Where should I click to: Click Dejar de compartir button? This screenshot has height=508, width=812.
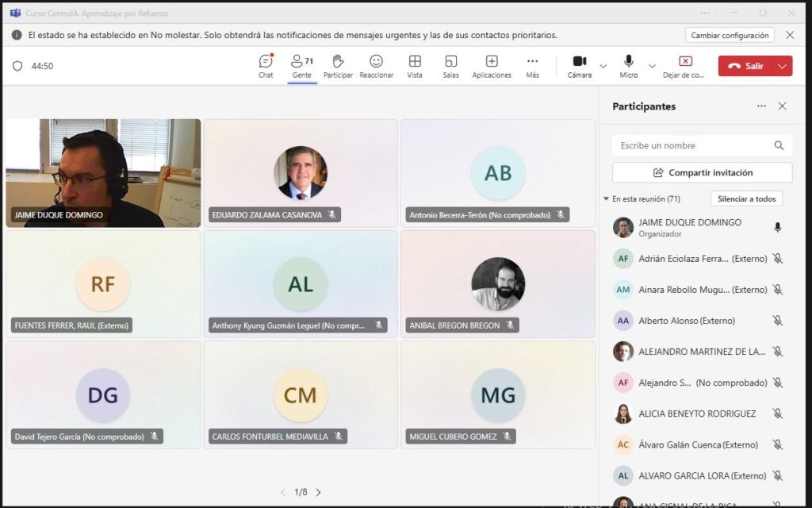(684, 67)
